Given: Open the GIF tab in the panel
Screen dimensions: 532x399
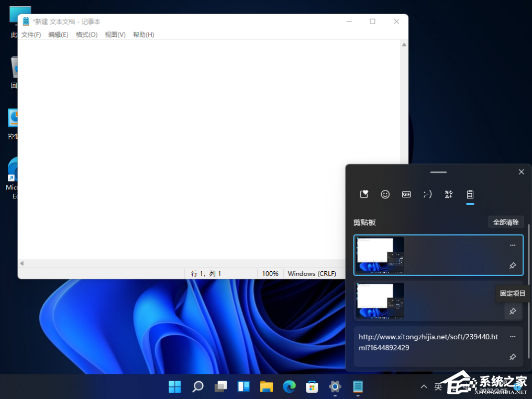Looking at the screenshot, I should tap(406, 194).
